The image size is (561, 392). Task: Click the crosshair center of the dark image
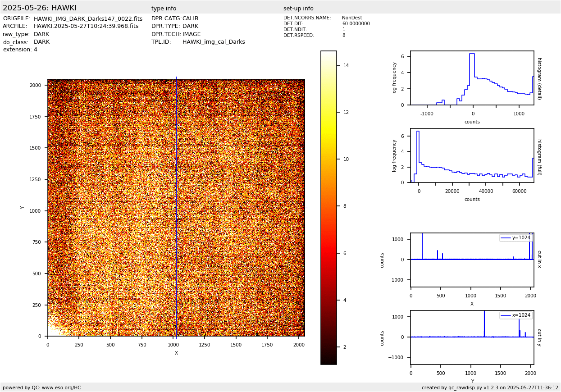coord(176,208)
